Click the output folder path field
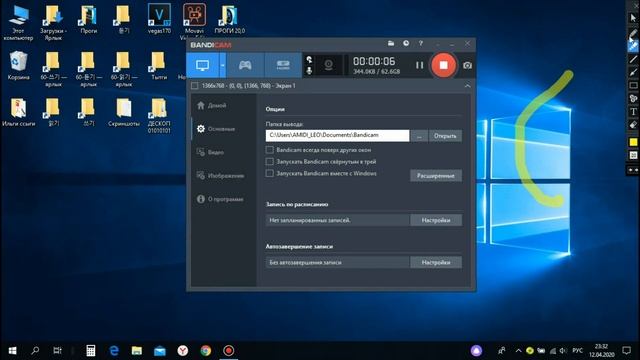 tap(337, 136)
